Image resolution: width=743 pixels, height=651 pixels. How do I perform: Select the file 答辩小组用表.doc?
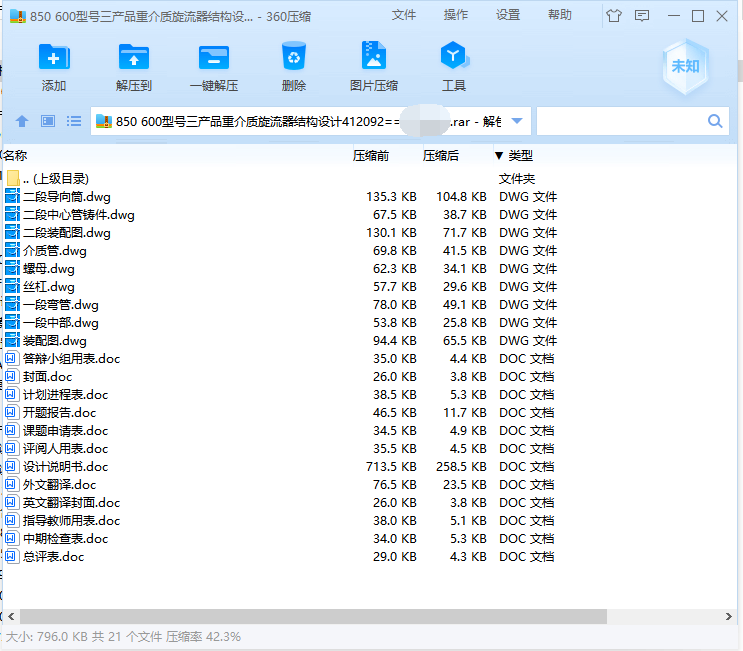(x=72, y=359)
